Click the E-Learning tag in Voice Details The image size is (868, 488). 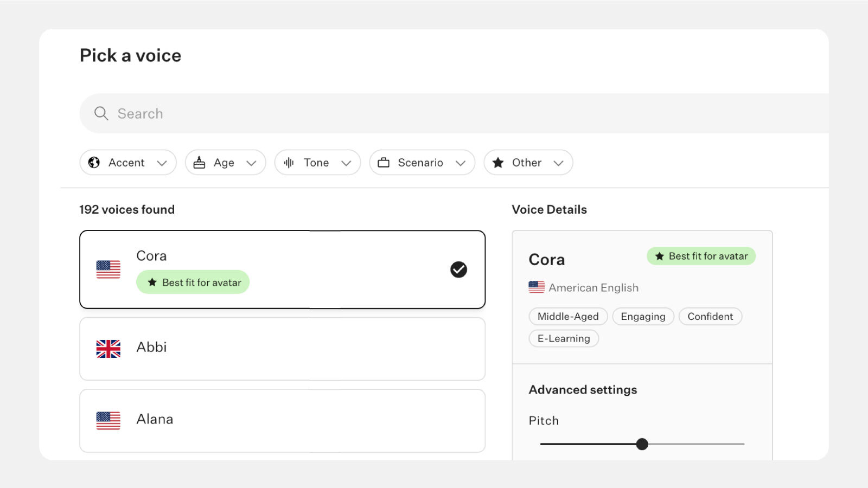(x=564, y=338)
